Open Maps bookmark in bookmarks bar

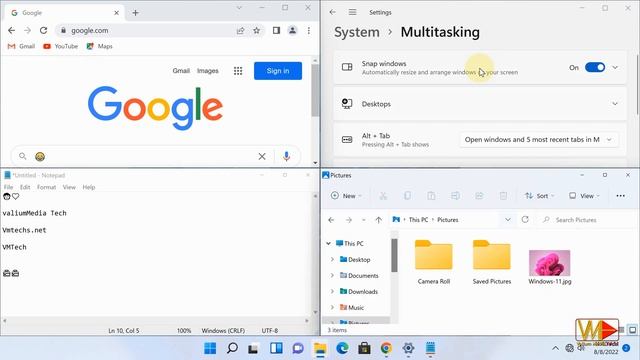pyautogui.click(x=99, y=46)
